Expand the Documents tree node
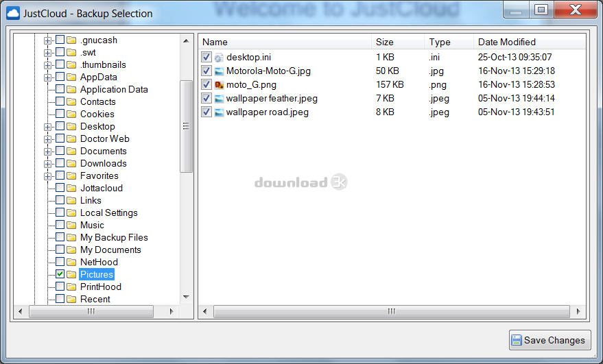This screenshot has height=364, width=603. pos(47,151)
